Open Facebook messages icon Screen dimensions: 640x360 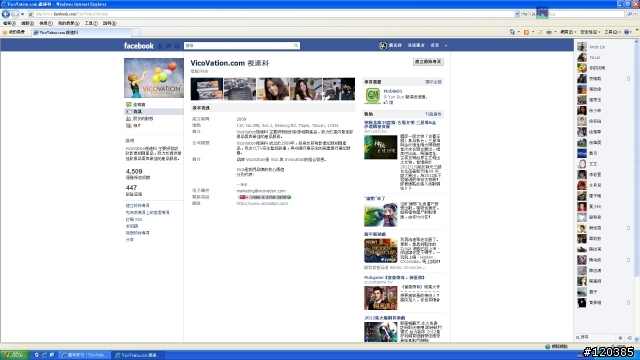click(x=169, y=46)
